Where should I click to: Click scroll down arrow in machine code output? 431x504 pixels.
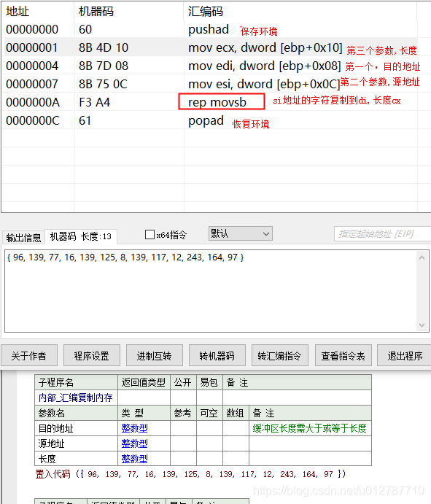[x=422, y=325]
